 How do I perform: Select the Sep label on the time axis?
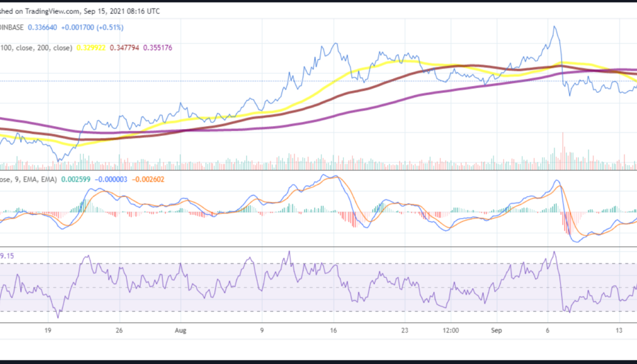[x=496, y=331]
